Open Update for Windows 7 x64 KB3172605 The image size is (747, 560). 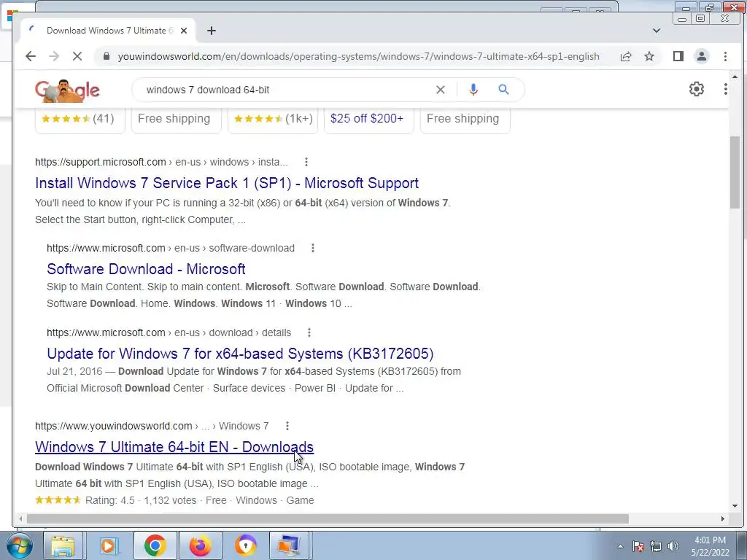pos(240,354)
